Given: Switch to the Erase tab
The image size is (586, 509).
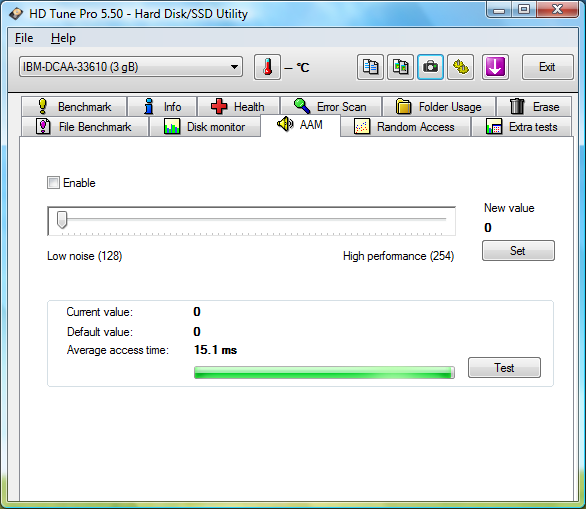Looking at the screenshot, I should coord(534,107).
